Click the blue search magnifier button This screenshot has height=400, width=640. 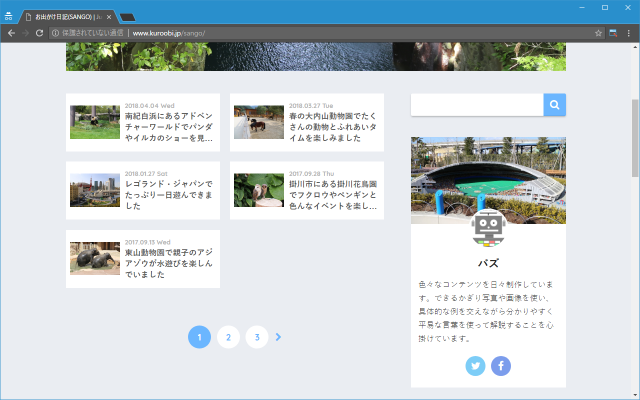point(554,105)
